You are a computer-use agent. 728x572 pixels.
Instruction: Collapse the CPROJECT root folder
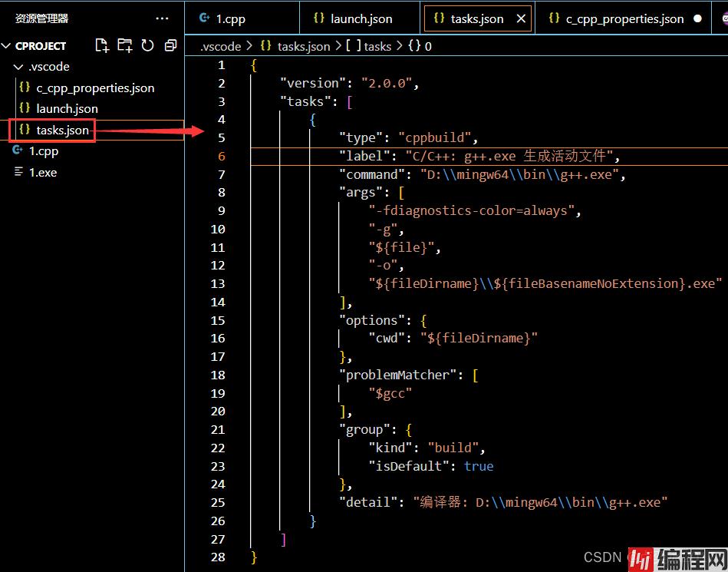(7, 46)
